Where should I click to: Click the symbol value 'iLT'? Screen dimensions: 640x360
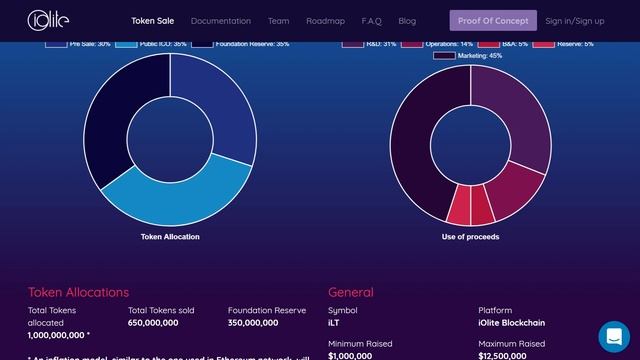coord(333,322)
